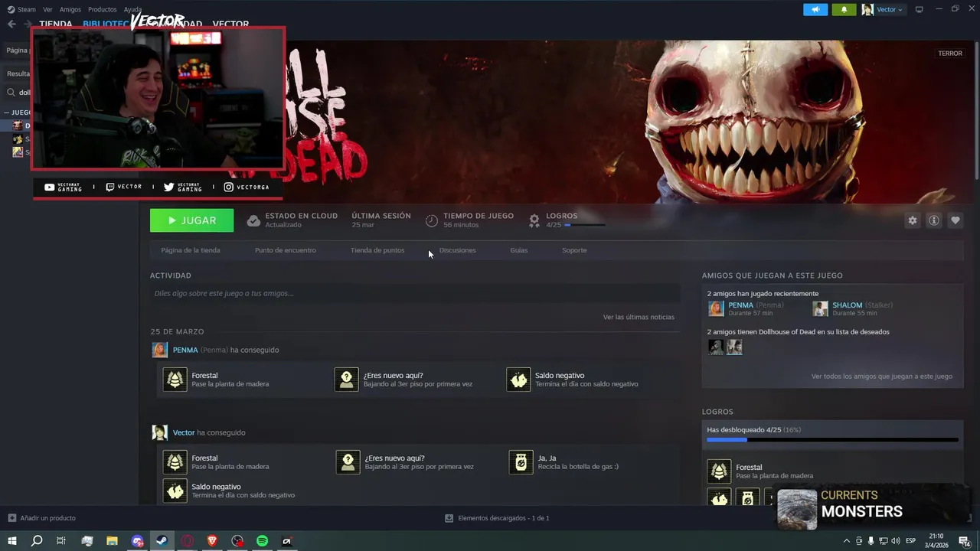Click the Tiempo de juego clock icon
The width and height of the screenshot is (980, 551).
click(432, 220)
